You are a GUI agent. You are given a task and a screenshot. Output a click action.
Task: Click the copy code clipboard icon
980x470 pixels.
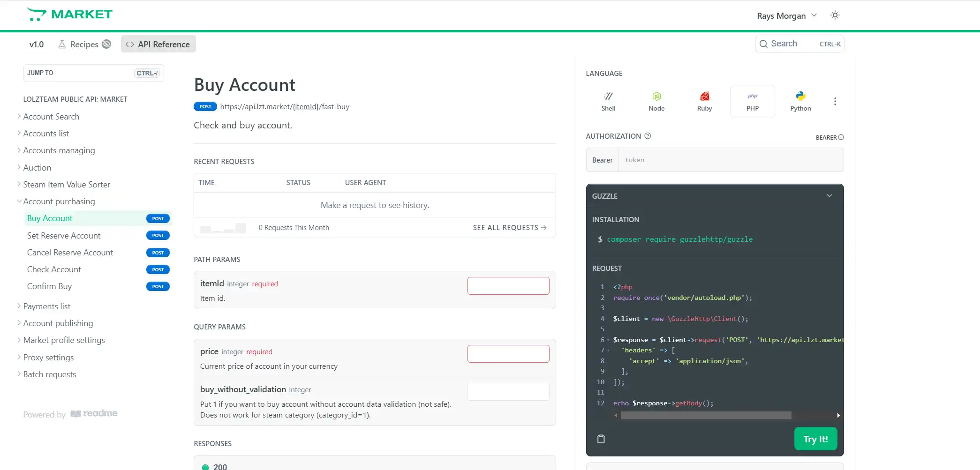(x=601, y=439)
